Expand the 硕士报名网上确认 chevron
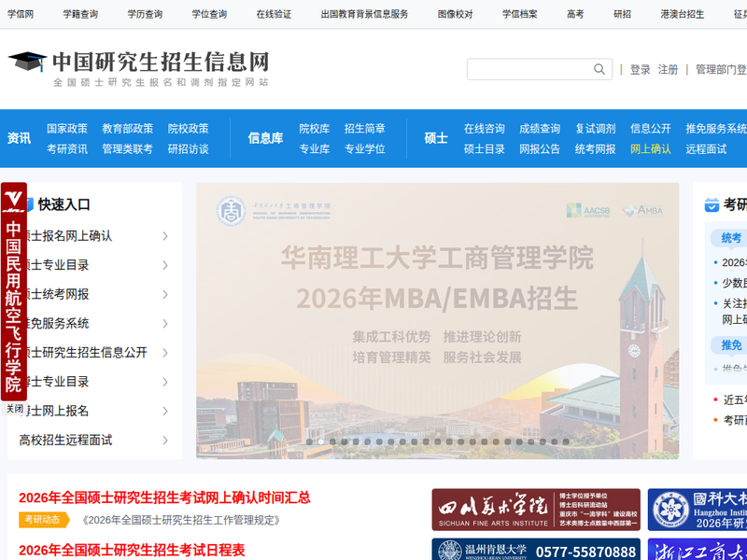The width and height of the screenshot is (747, 560). click(165, 236)
